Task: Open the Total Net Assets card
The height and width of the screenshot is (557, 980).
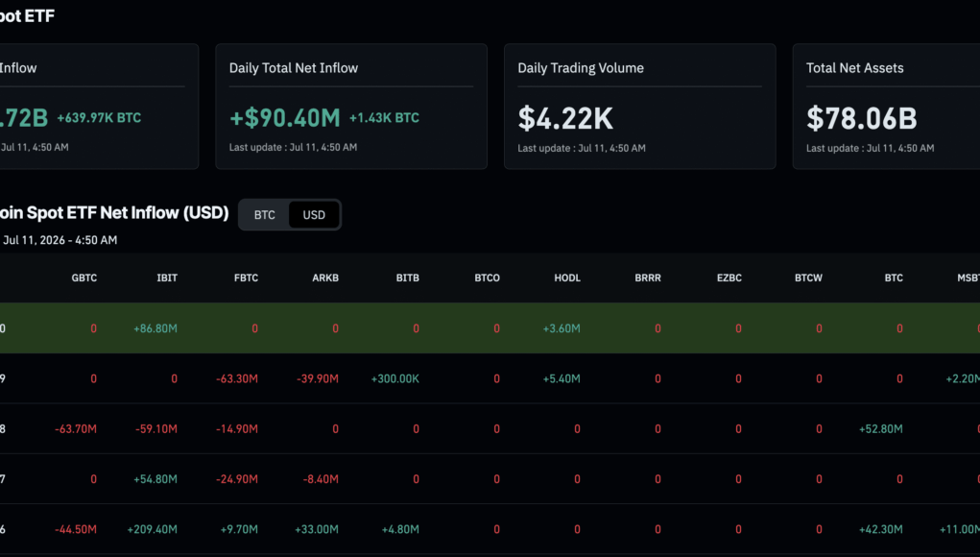Action: click(x=886, y=107)
